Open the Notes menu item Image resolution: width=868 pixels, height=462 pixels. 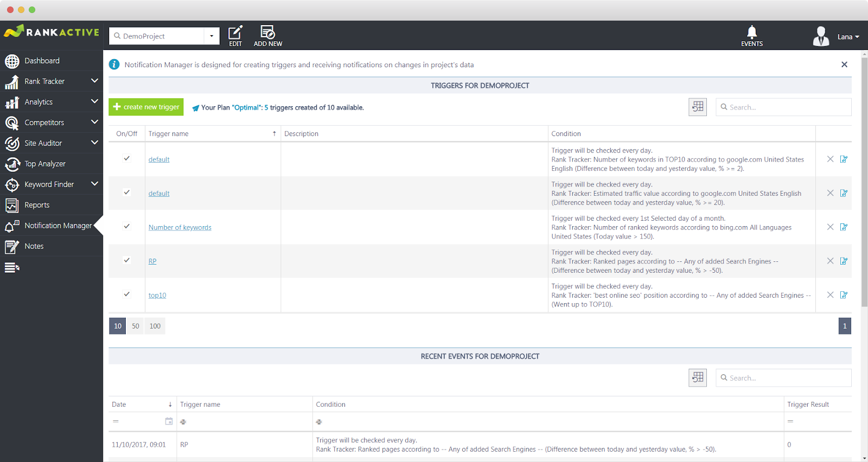(52, 246)
